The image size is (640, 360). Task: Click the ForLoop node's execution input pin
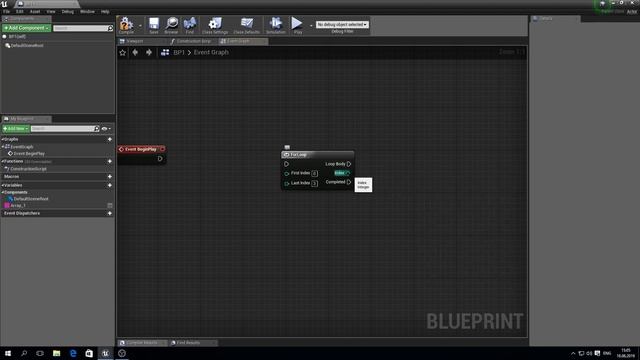point(287,164)
